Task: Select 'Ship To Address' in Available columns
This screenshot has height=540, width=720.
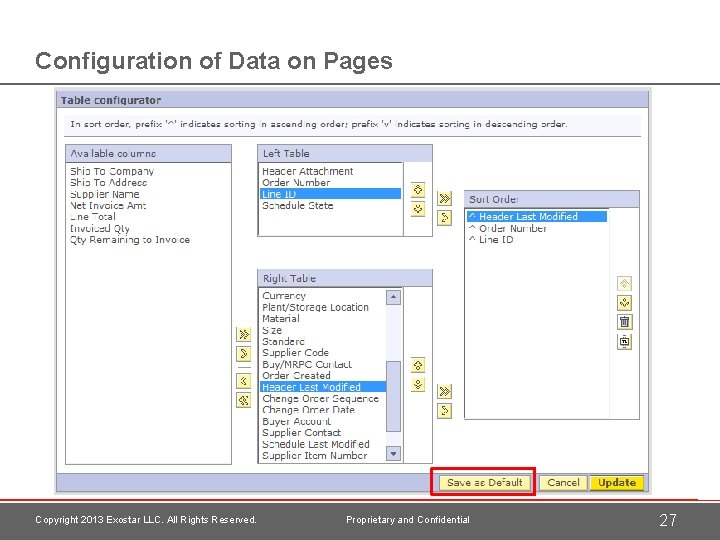Action: coord(108,183)
